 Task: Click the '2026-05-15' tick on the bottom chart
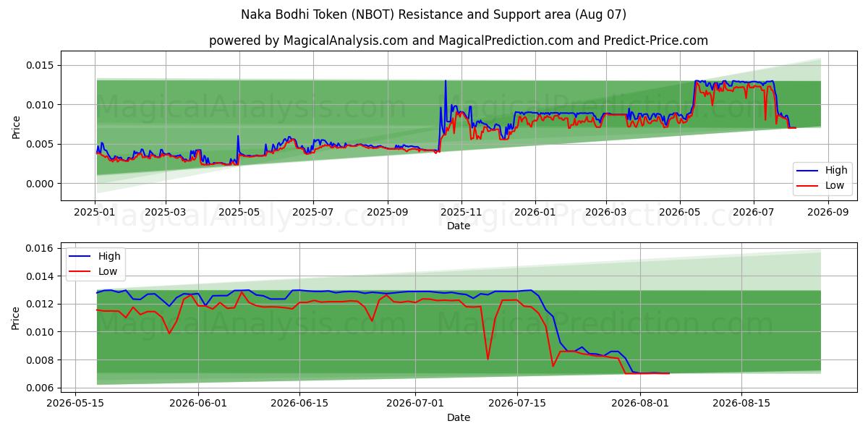(x=76, y=404)
